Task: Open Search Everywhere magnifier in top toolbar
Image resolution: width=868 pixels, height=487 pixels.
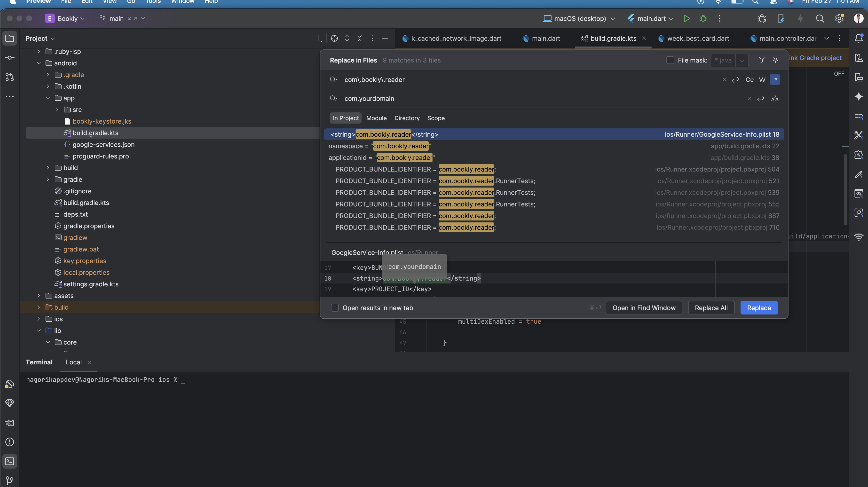Action: pos(820,19)
